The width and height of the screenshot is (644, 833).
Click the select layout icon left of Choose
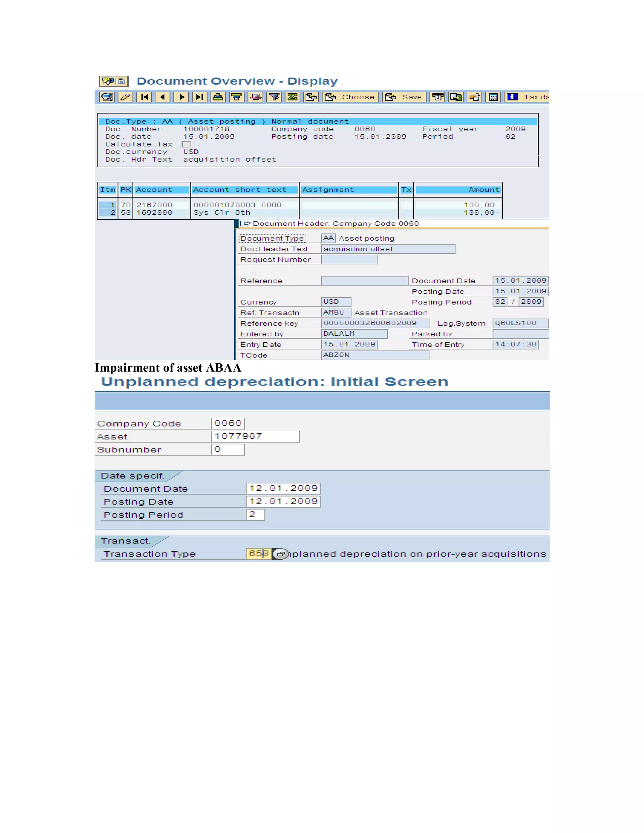point(311,97)
